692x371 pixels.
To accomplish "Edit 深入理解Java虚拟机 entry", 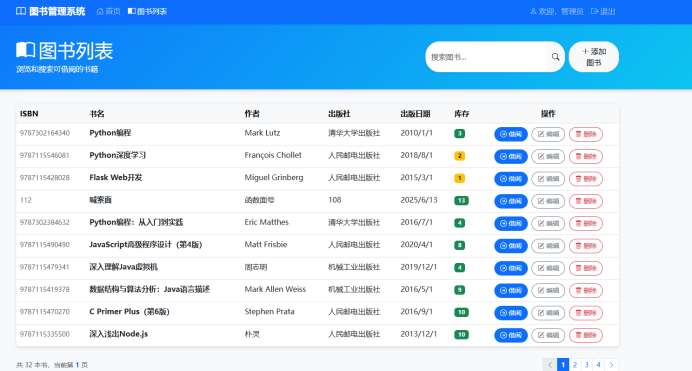I will (x=548, y=268).
